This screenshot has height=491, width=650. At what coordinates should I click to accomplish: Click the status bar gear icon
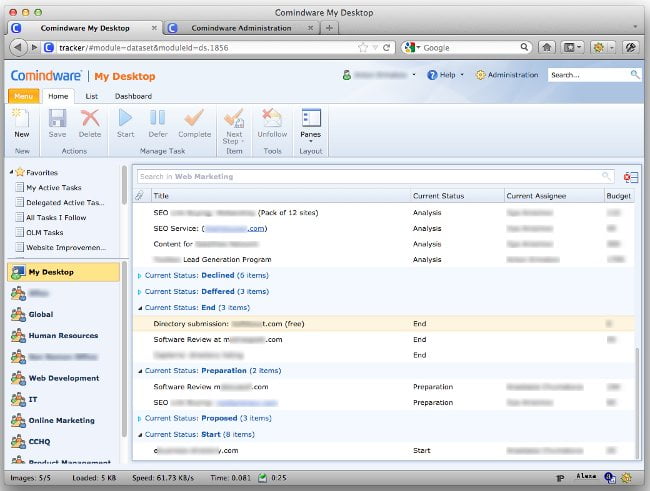coord(626,478)
